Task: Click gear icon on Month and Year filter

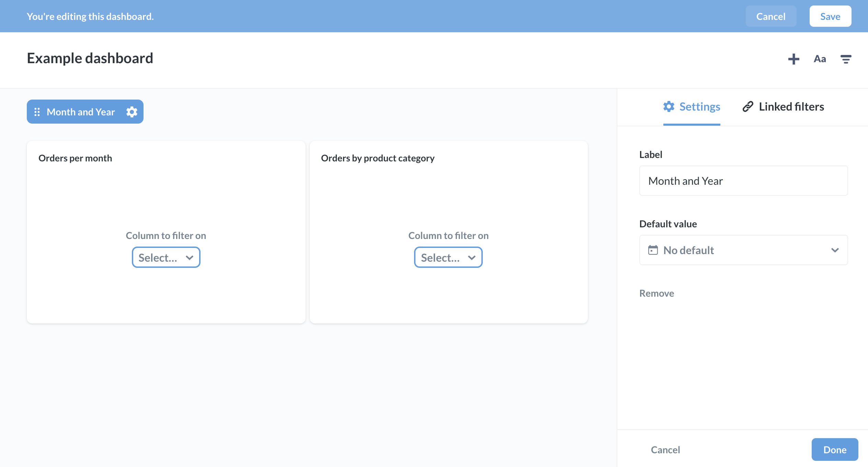Action: [x=132, y=112]
